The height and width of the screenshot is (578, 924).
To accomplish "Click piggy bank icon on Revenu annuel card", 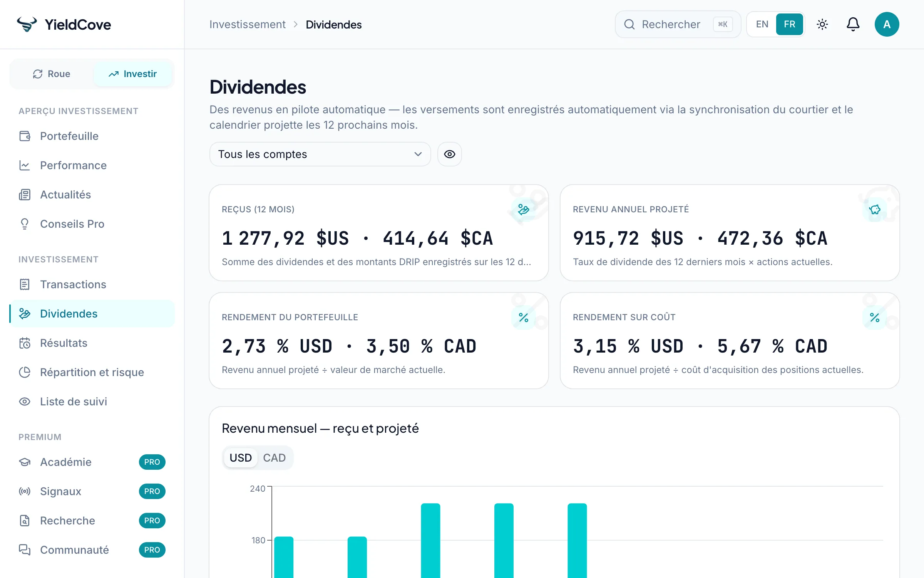I will tap(875, 210).
